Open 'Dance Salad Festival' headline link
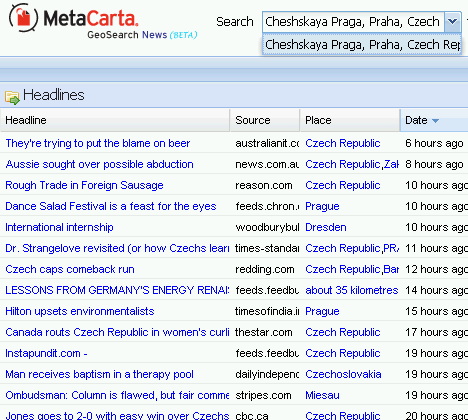 (111, 206)
